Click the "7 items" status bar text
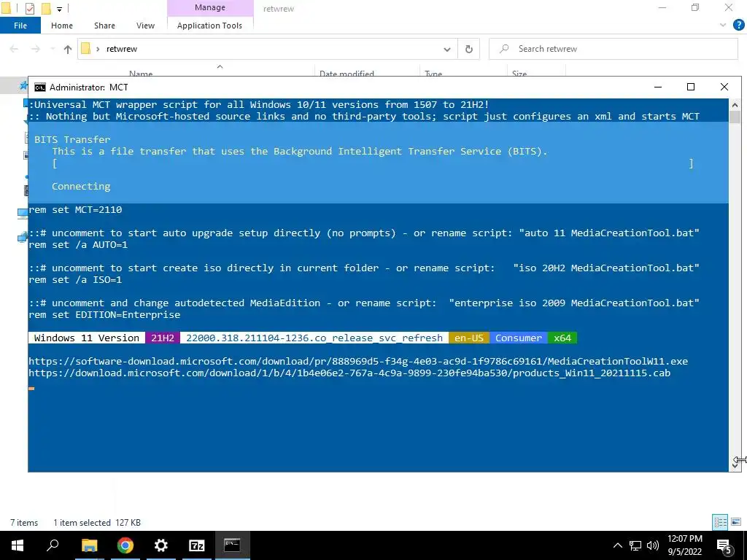The width and height of the screenshot is (747, 560). [24, 522]
